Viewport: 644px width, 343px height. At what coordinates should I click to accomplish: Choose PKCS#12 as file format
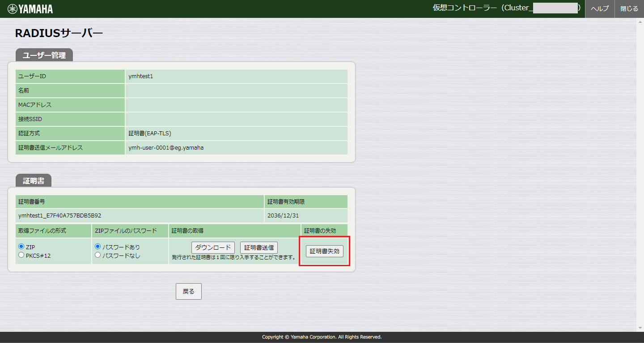point(21,255)
